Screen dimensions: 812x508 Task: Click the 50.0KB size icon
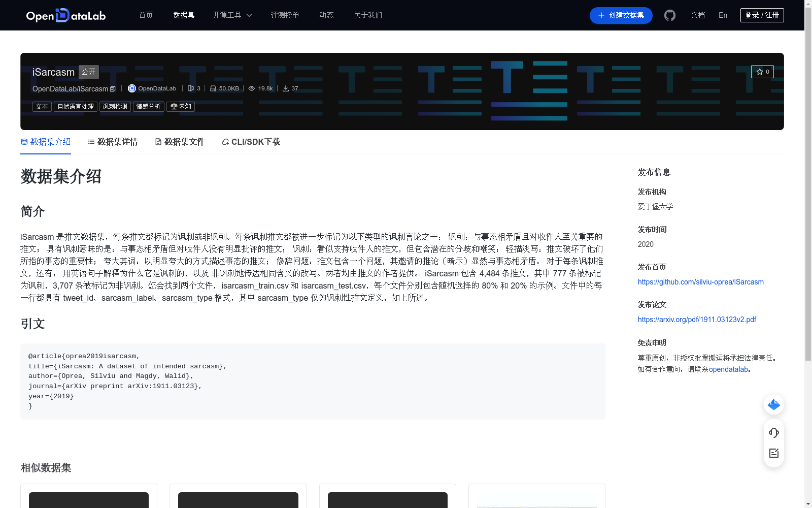click(x=213, y=88)
